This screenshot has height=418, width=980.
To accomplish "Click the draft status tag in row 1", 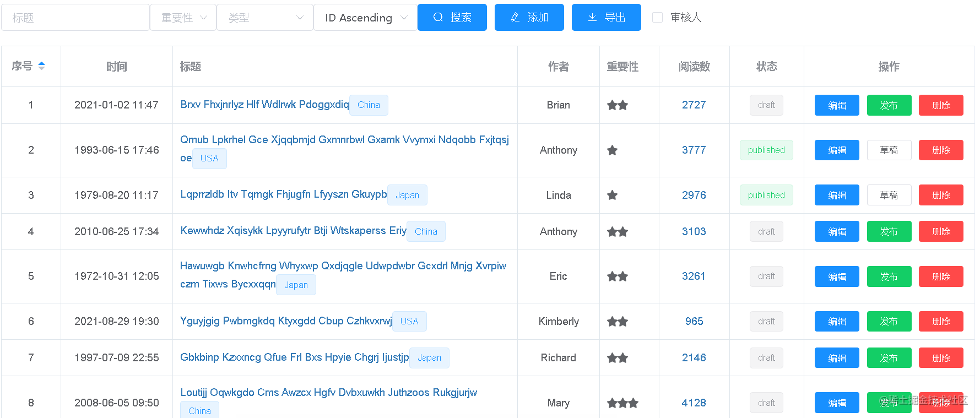I will pos(766,105).
